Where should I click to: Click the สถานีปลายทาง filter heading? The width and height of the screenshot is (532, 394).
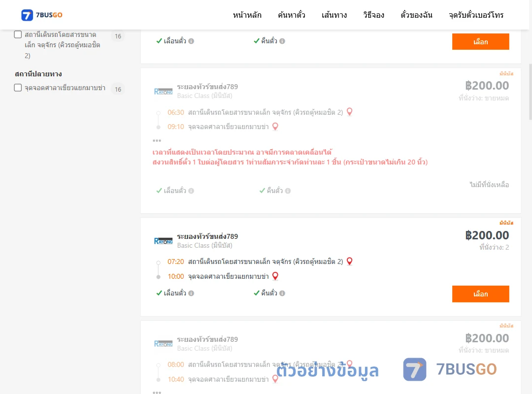(x=38, y=74)
